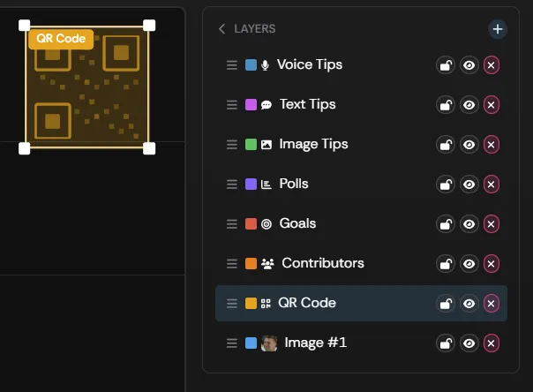
Task: Click the LAYERS panel heading
Action: pyautogui.click(x=255, y=29)
